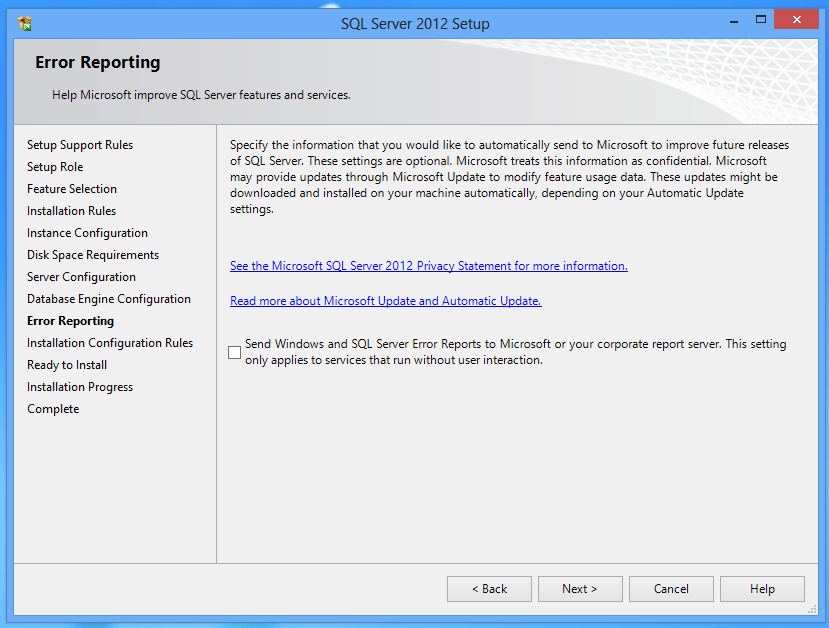Click the SQL Server setup title bar icon
This screenshot has width=829, height=628.
24,23
